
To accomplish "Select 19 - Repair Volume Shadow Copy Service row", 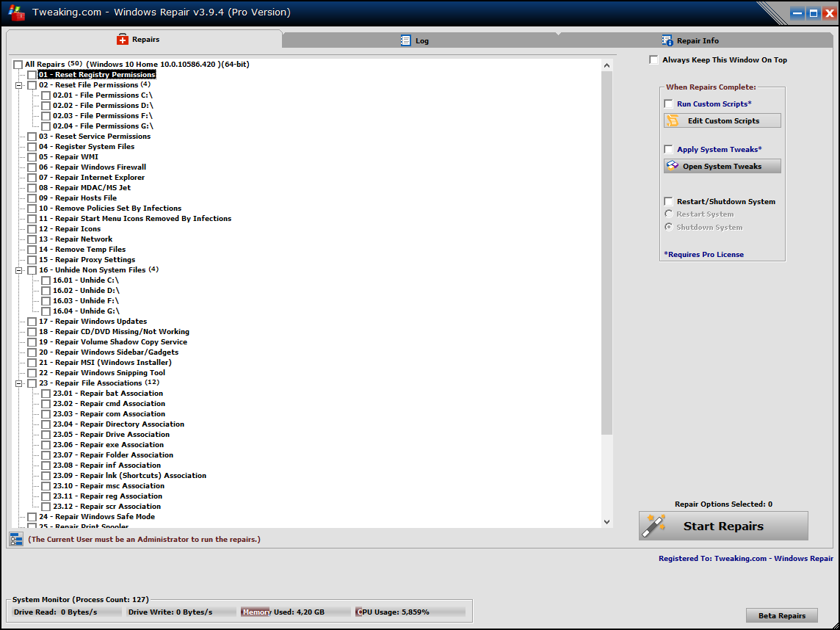I will (113, 341).
